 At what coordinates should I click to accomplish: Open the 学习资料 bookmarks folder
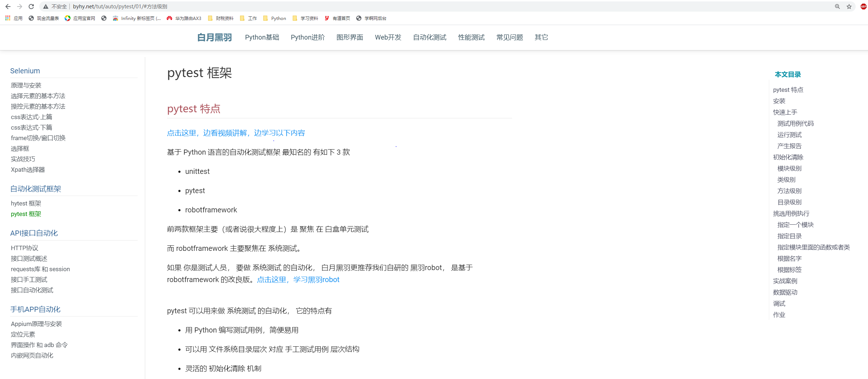point(305,18)
